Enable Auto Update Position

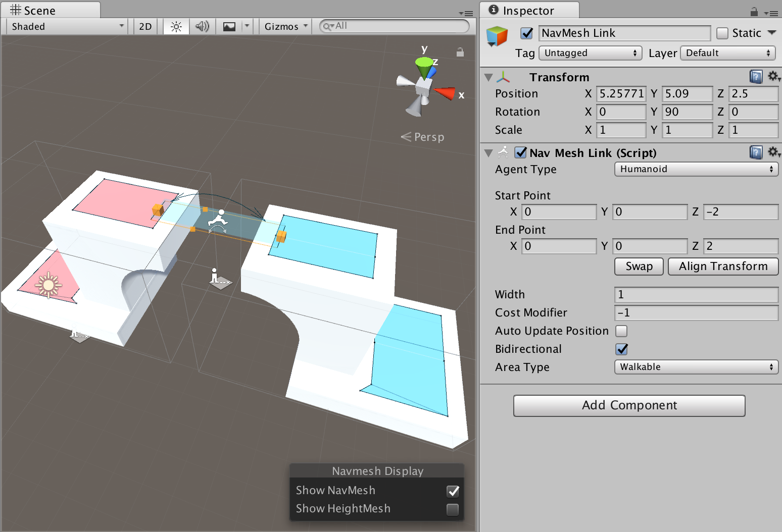pos(621,331)
